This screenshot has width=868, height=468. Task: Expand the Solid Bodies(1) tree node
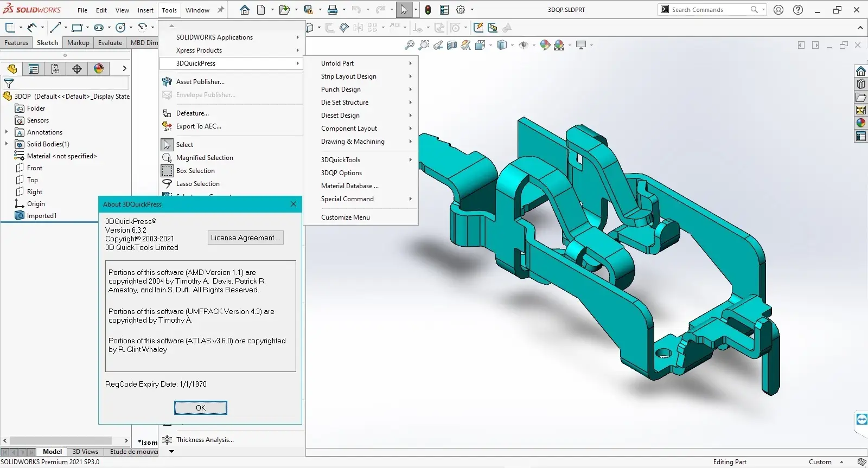[7, 144]
